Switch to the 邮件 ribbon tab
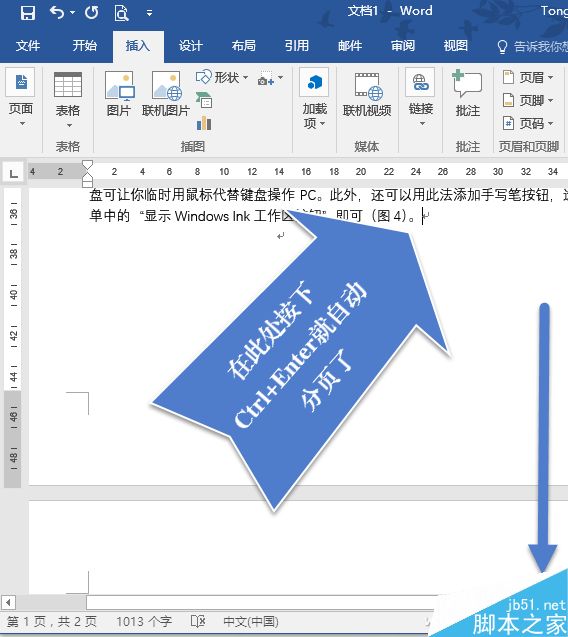 point(350,46)
